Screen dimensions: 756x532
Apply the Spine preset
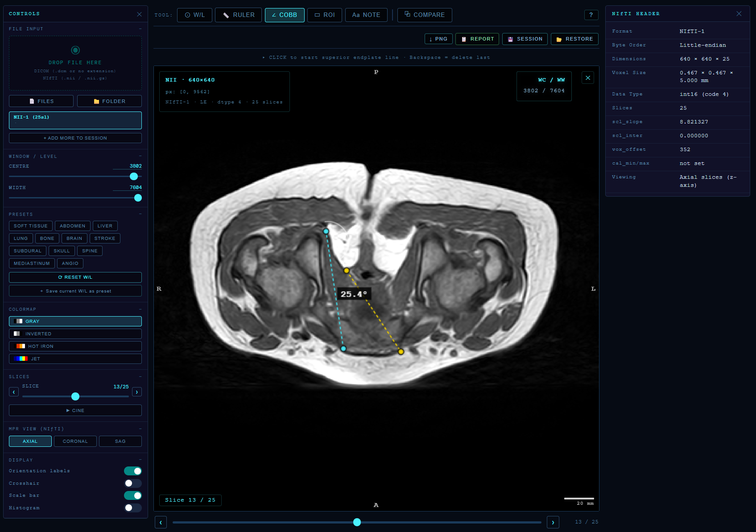coord(90,251)
